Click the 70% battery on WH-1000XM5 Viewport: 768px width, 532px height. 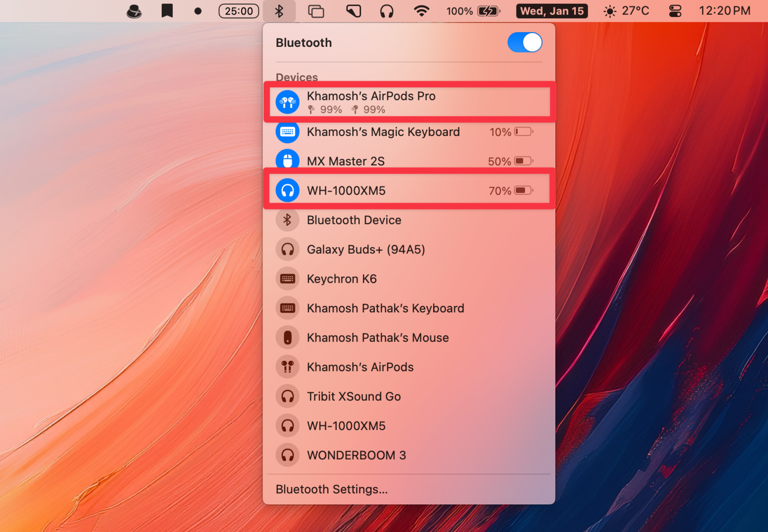click(x=511, y=191)
